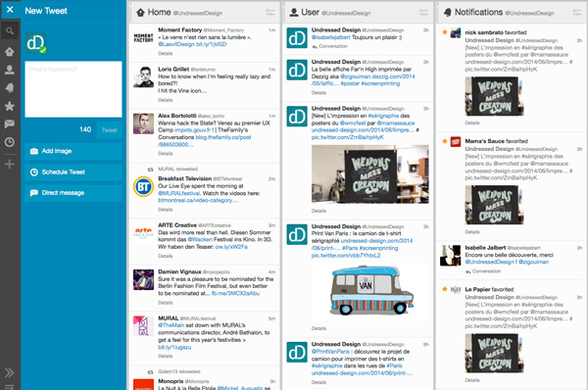This screenshot has width=588, height=390.
Task: Click the Notifications column bell icon
Action: click(x=448, y=13)
